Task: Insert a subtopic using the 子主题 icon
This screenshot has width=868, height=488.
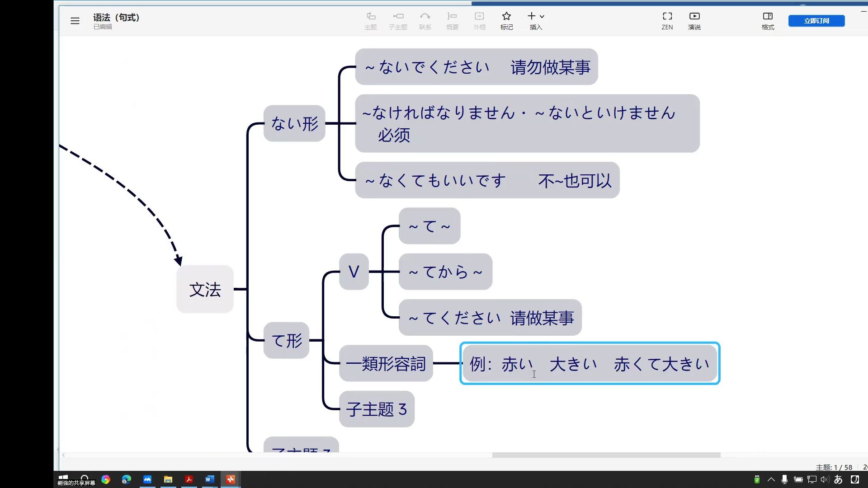Action: (x=398, y=20)
